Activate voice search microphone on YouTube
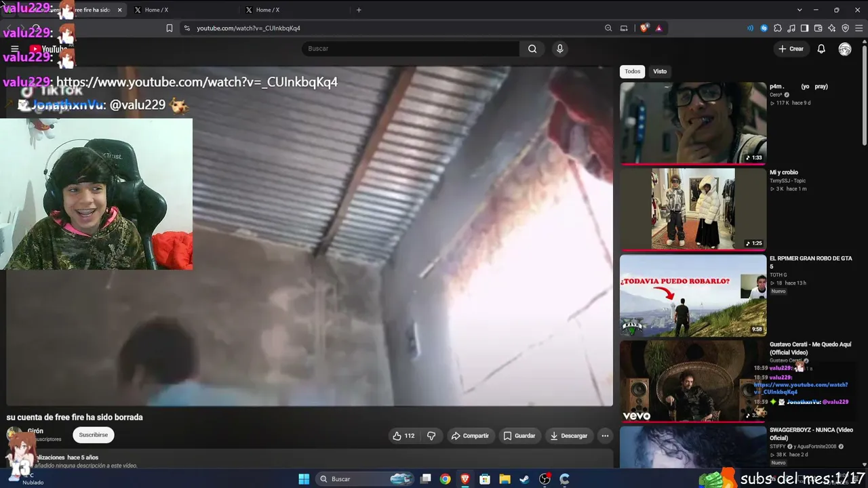Viewport: 868px width, 488px height. click(559, 49)
